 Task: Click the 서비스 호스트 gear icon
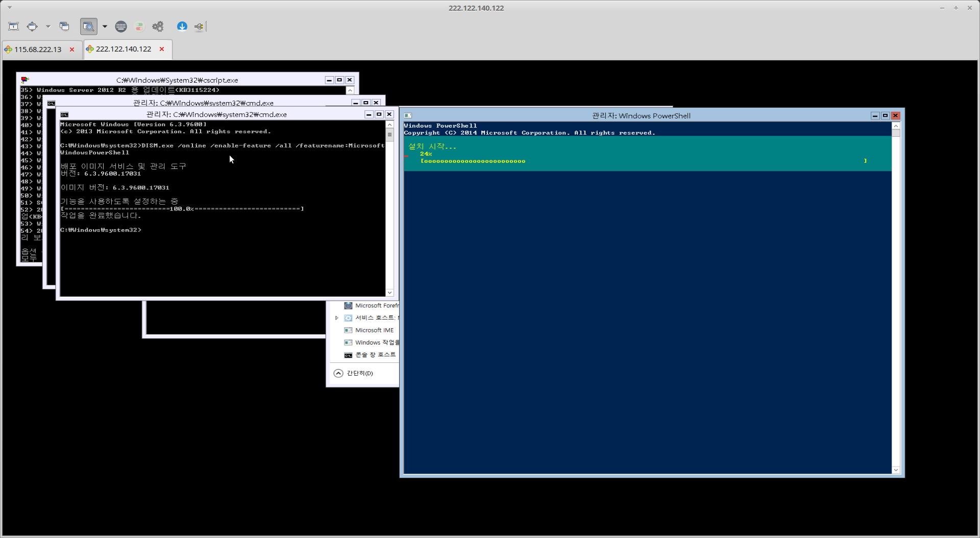coord(348,318)
